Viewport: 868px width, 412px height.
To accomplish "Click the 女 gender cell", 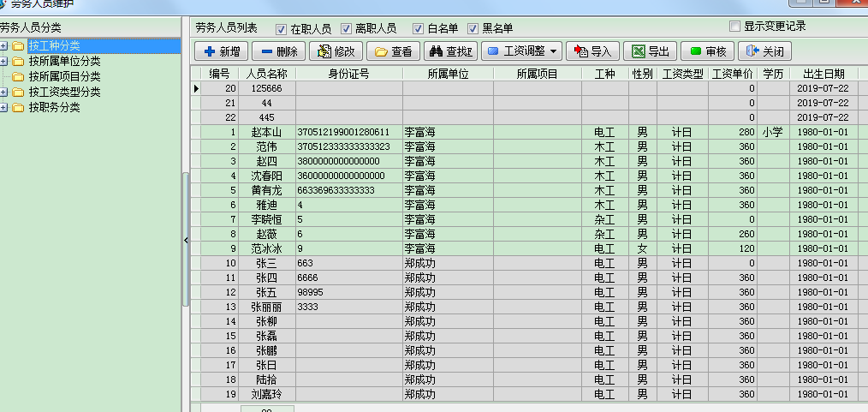I will tap(643, 248).
